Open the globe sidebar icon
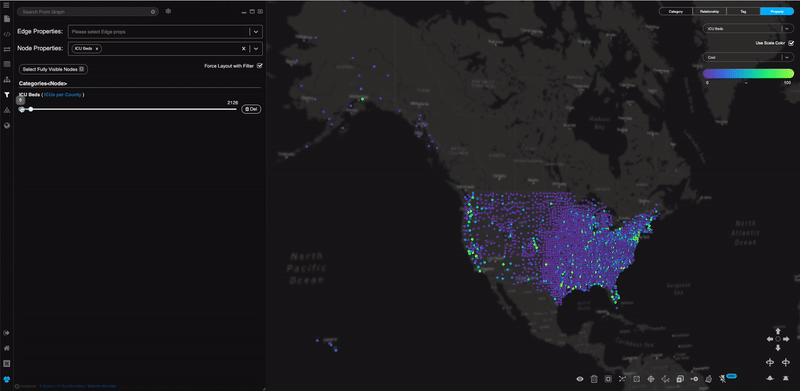Viewport: 800px width, 391px height. tap(7, 125)
